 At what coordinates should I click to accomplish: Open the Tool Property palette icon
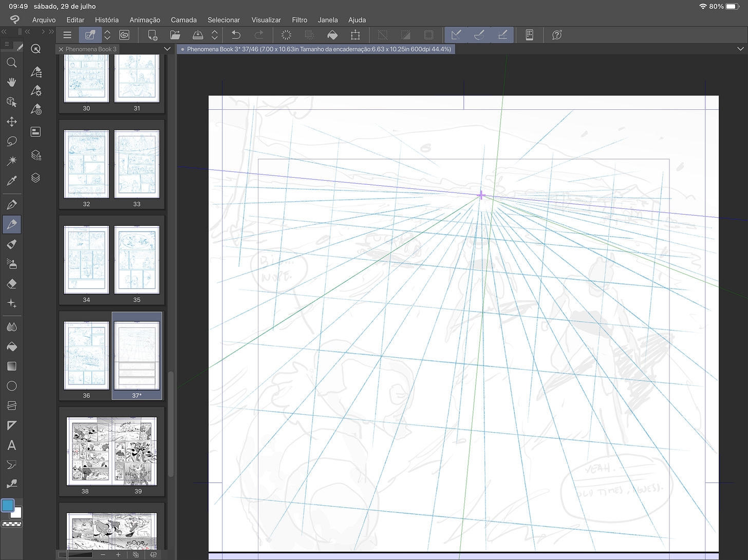coord(35,90)
